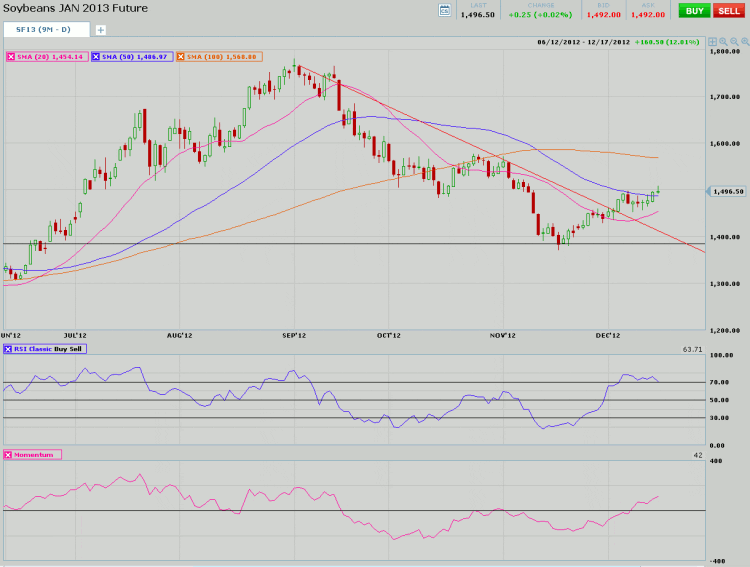The image size is (750, 567).
Task: Click the middle magnifier zoom icon
Action: 732,42
